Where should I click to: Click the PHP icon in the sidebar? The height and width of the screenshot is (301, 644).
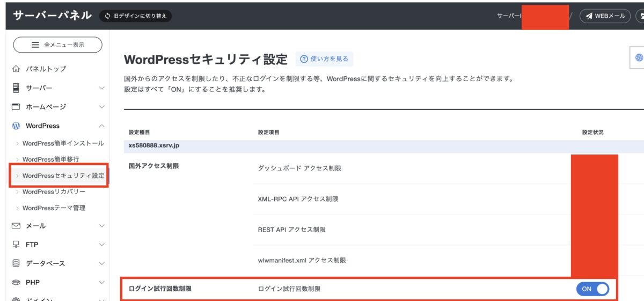click(16, 282)
